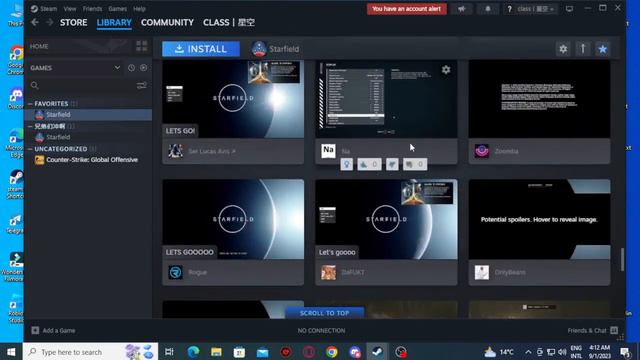The height and width of the screenshot is (360, 640).
Task: Open Google Chrome from the taskbar
Action: click(x=331, y=352)
